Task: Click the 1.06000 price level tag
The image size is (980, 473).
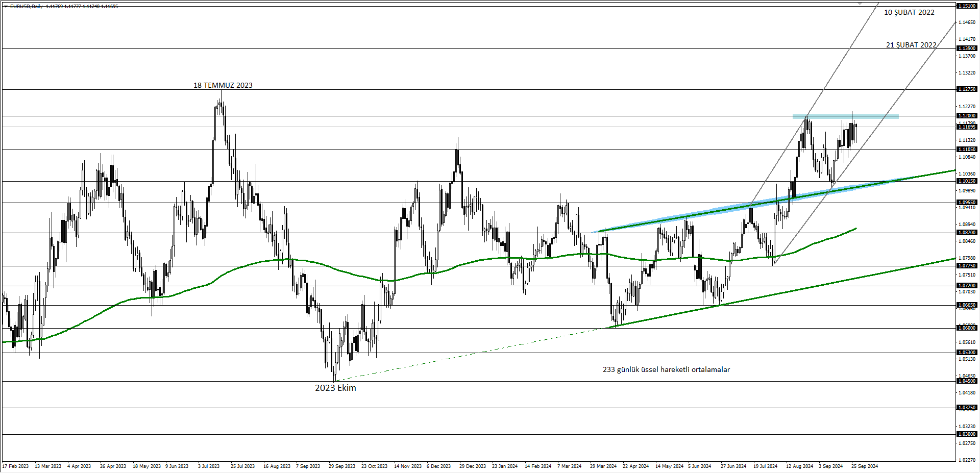Action: pyautogui.click(x=967, y=328)
